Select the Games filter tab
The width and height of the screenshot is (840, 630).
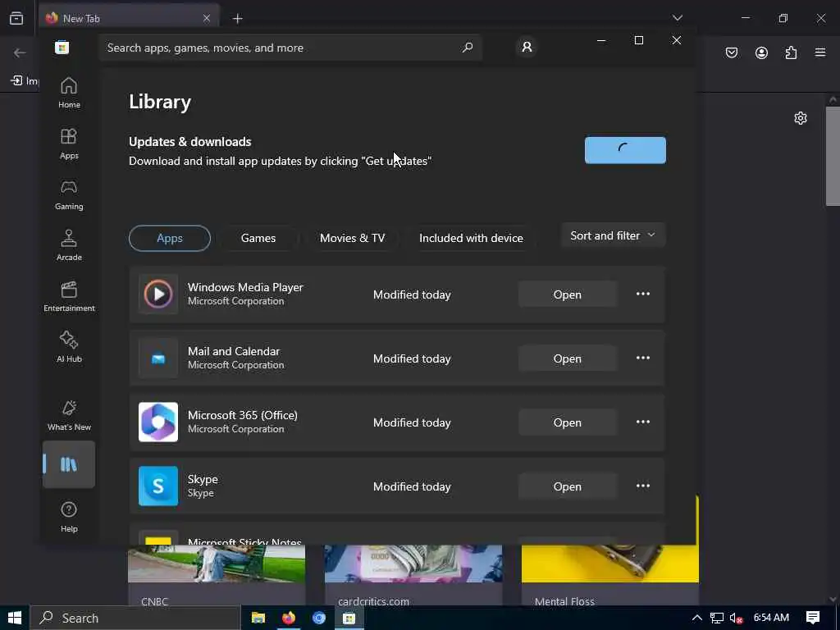click(x=258, y=238)
